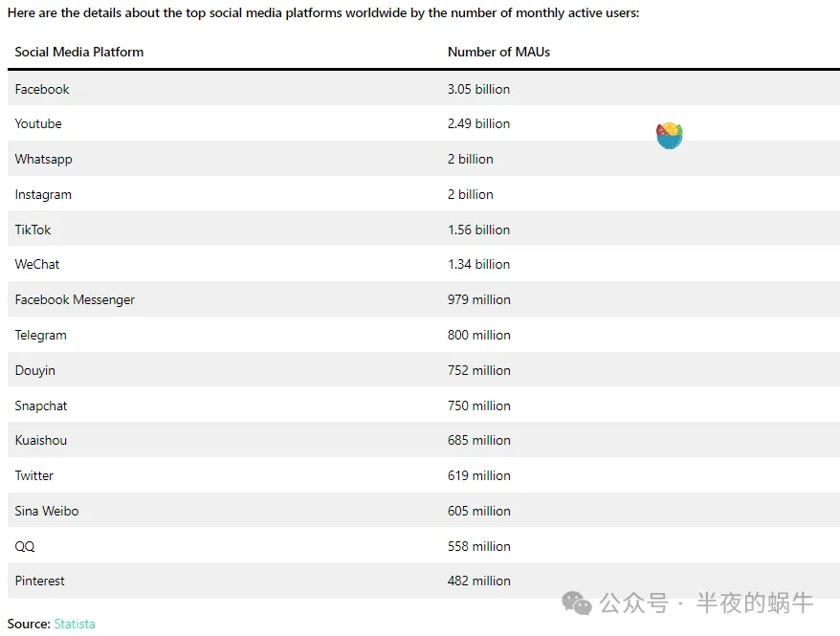This screenshot has width=840, height=636.
Task: Click the bold "Source:" label
Action: [29, 624]
